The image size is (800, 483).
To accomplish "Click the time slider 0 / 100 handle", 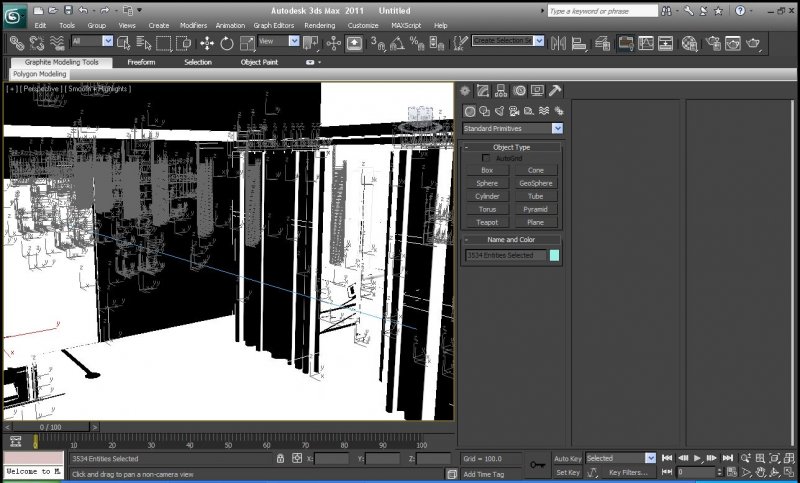I will click(x=50, y=427).
